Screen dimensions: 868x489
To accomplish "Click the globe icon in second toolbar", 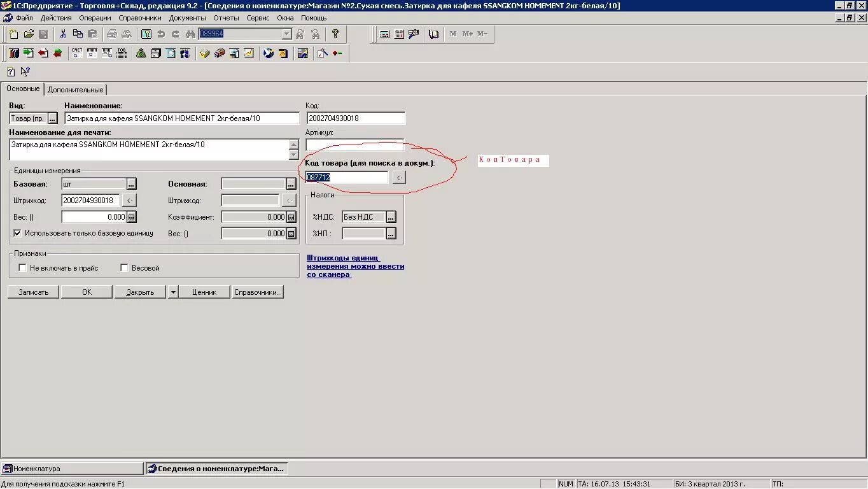I will pos(268,53).
